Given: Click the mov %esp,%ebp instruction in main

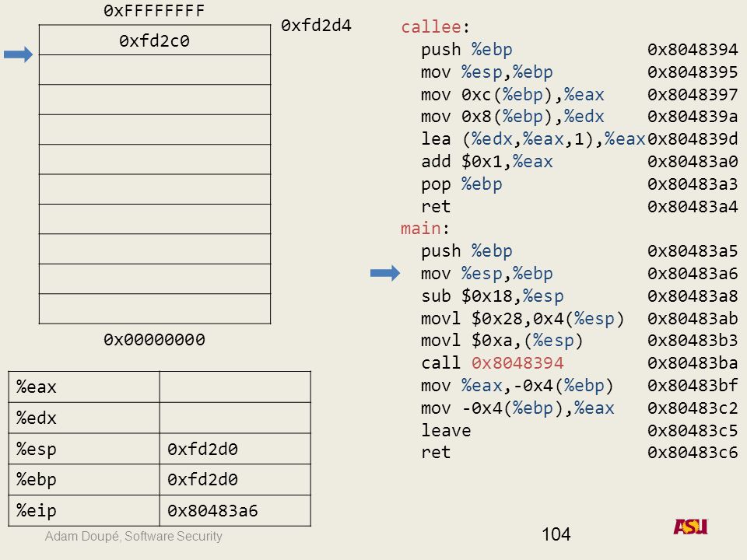Looking at the screenshot, I should click(x=487, y=274).
